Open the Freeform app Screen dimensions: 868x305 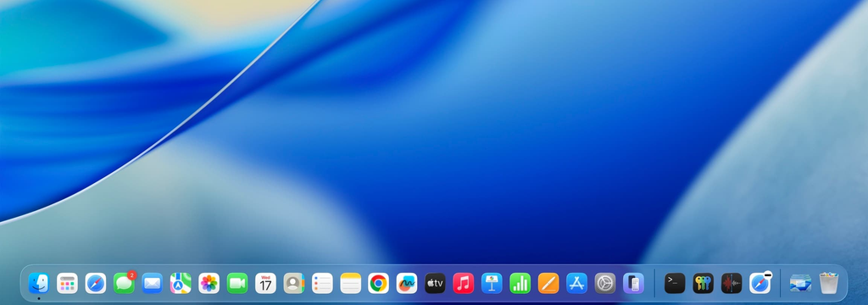coord(407,284)
